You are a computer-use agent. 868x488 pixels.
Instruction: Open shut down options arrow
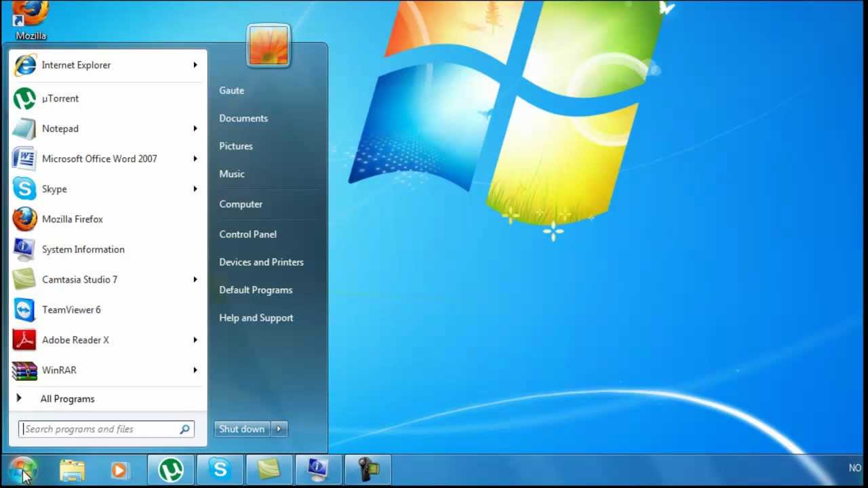[x=279, y=429]
